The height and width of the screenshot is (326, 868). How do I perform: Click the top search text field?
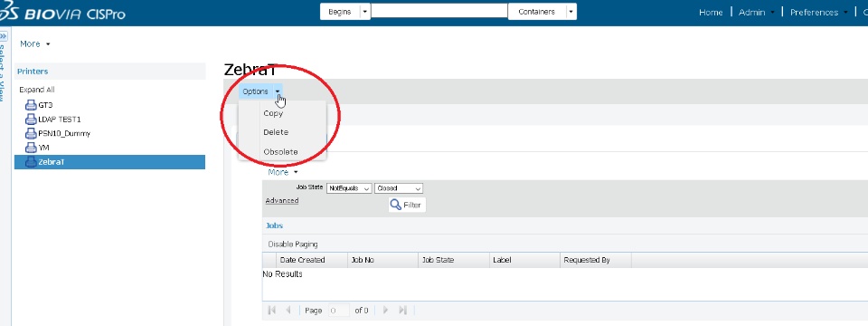[439, 11]
